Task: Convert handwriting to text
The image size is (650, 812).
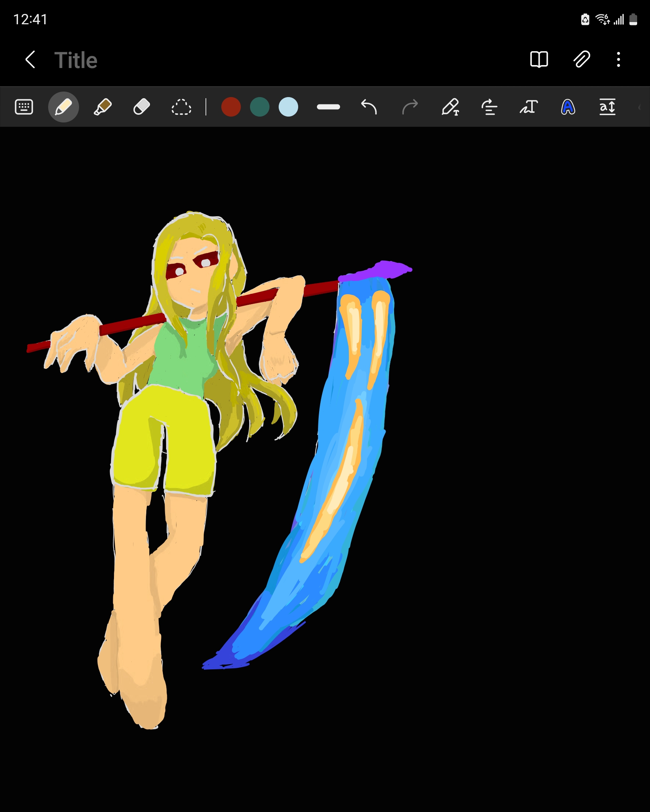Action: pos(529,107)
